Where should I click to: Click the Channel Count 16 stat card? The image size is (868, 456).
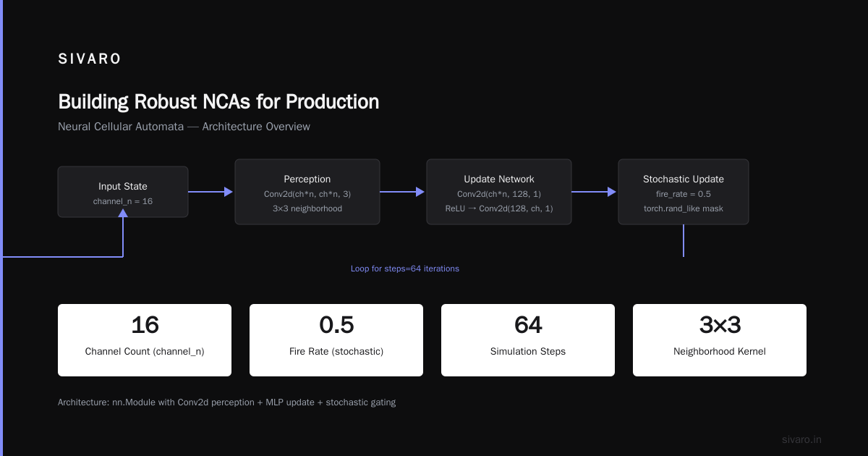145,340
